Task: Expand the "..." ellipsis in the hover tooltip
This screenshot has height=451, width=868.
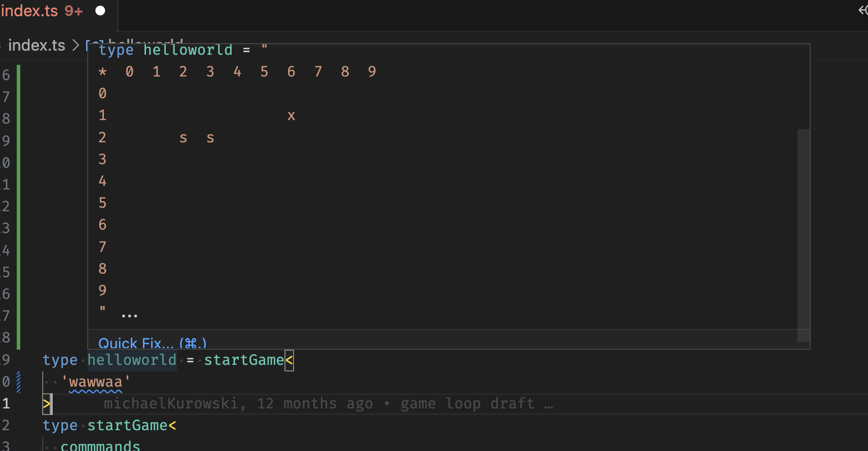Action: coord(130,315)
